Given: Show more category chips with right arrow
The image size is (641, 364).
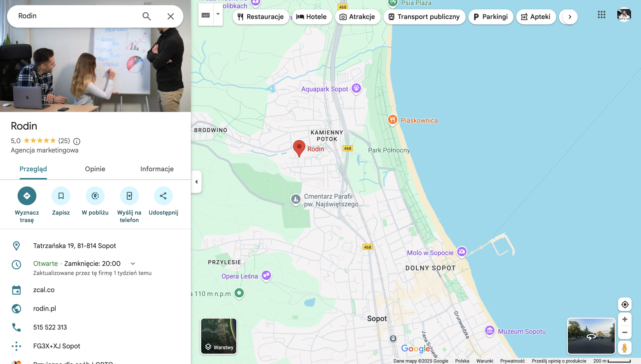Looking at the screenshot, I should coord(570,17).
